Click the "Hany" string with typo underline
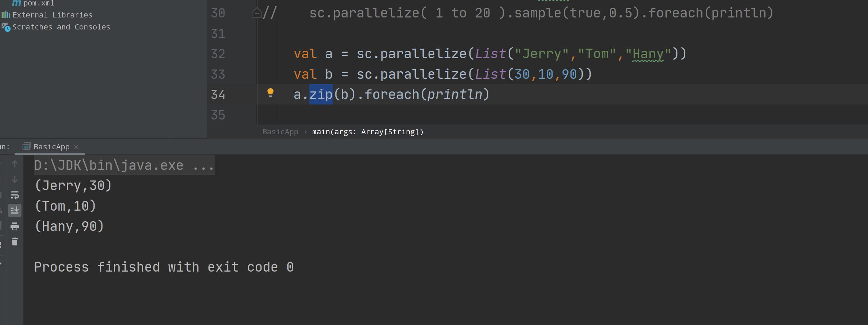Screen dimensions: 868x325 tap(648, 54)
